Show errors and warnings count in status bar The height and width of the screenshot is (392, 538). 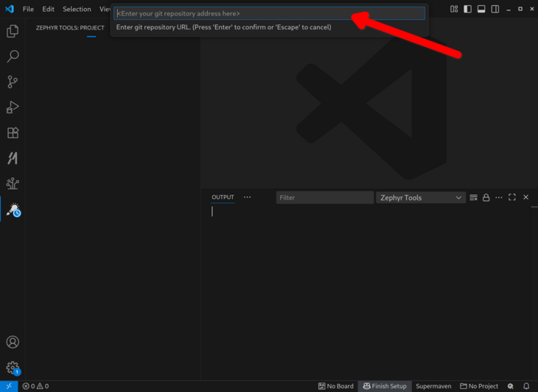click(x=35, y=386)
